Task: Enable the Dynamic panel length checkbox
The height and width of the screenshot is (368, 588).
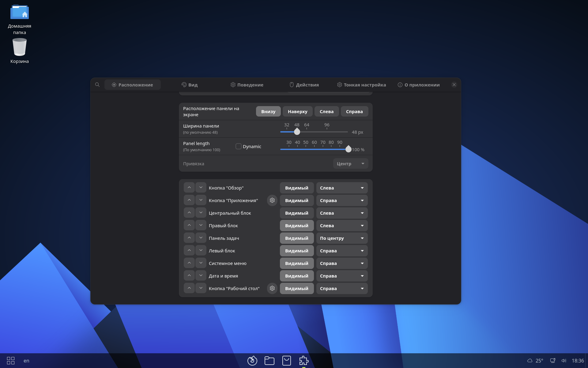Action: click(238, 146)
